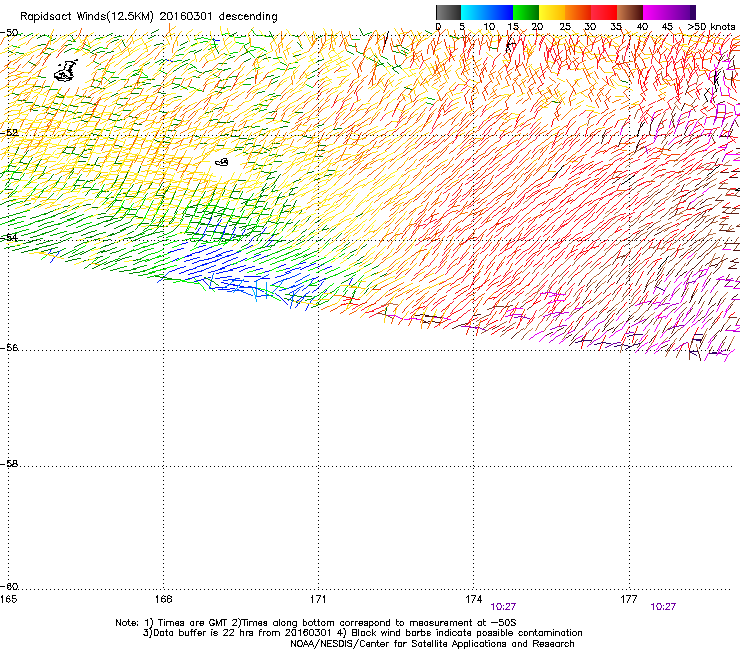Screen dimensions: 740x650
Task: Click the title text 'Rapidscat Winds(12.5KM) 20160301 descending'
Action: [x=149, y=17]
